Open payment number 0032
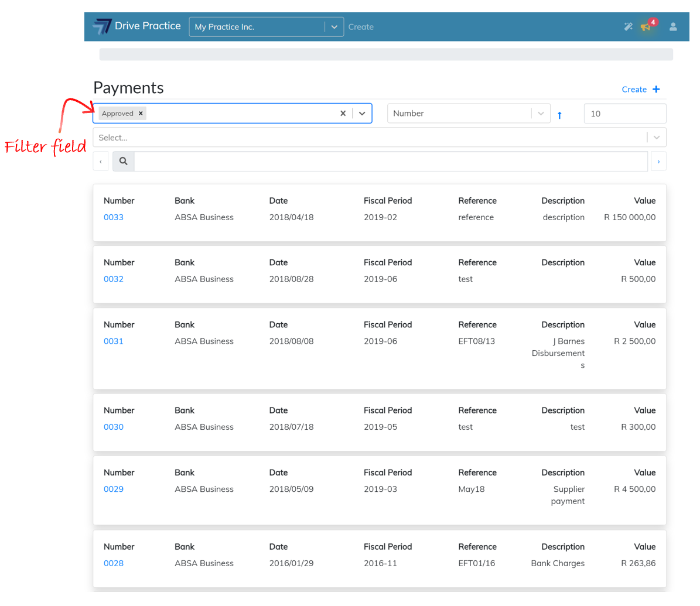Image resolution: width=700 pixels, height=606 pixels. (x=114, y=279)
